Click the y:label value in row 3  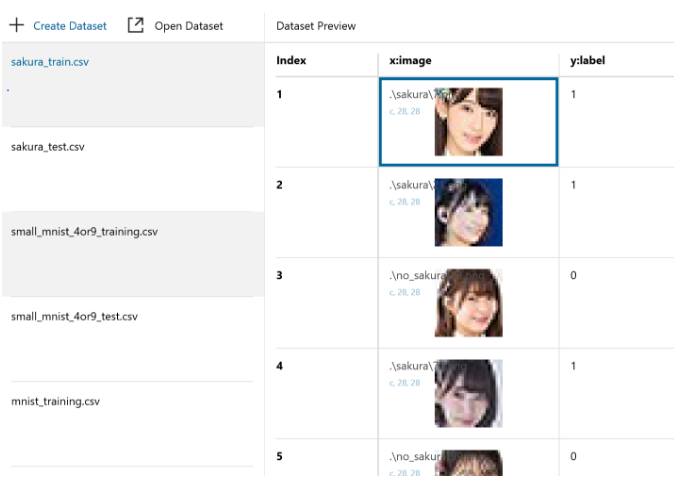(573, 275)
